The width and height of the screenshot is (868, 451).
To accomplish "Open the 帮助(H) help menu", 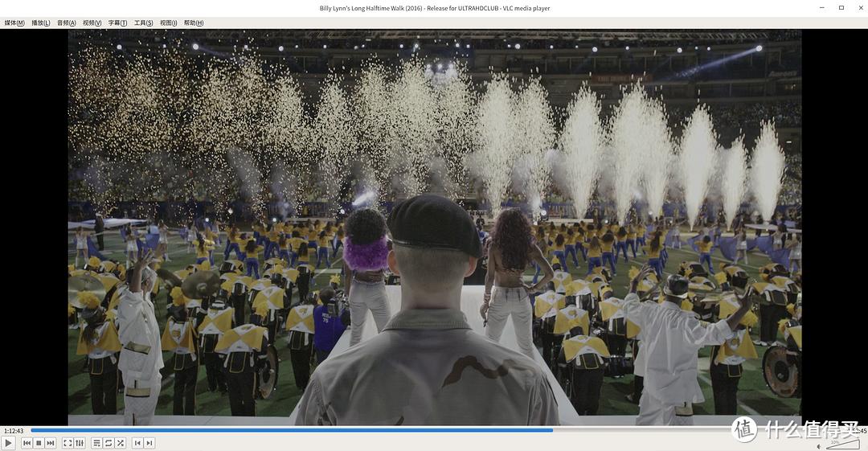I will click(194, 23).
